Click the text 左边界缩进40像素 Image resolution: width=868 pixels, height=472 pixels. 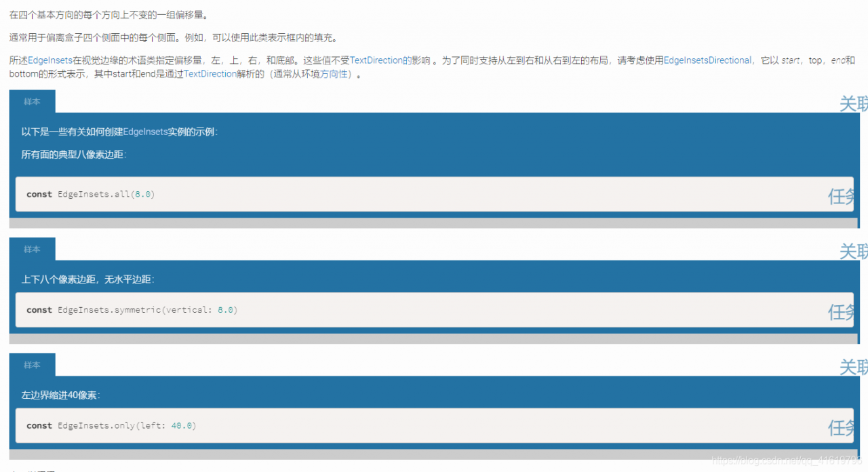pos(61,395)
